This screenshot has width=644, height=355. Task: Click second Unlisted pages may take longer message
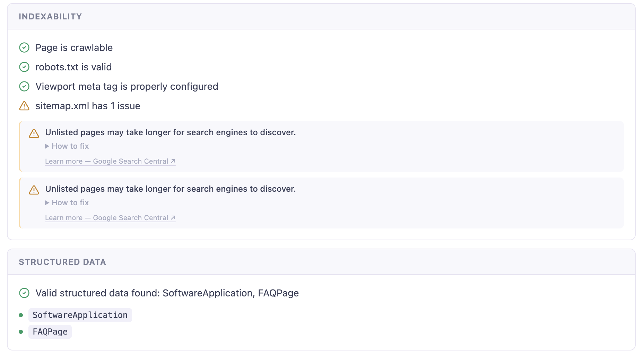coord(171,189)
